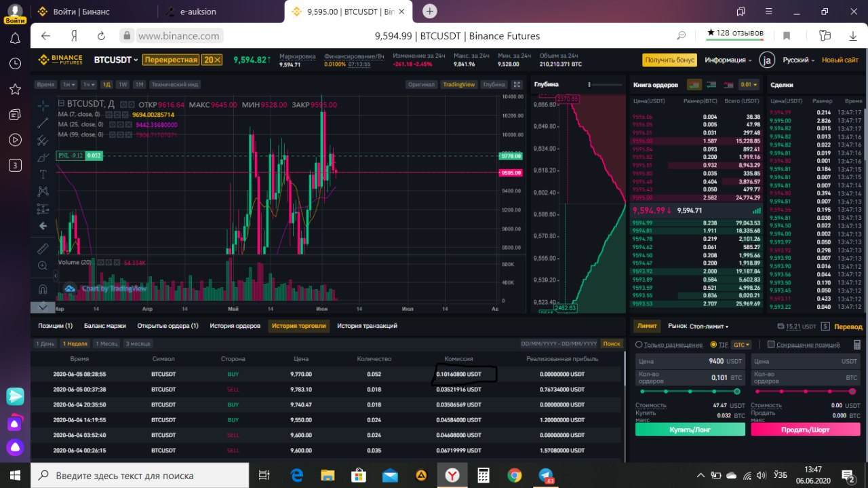Open the 'История транзакций' tab
Viewport: 868px width, 488px height.
point(367,326)
